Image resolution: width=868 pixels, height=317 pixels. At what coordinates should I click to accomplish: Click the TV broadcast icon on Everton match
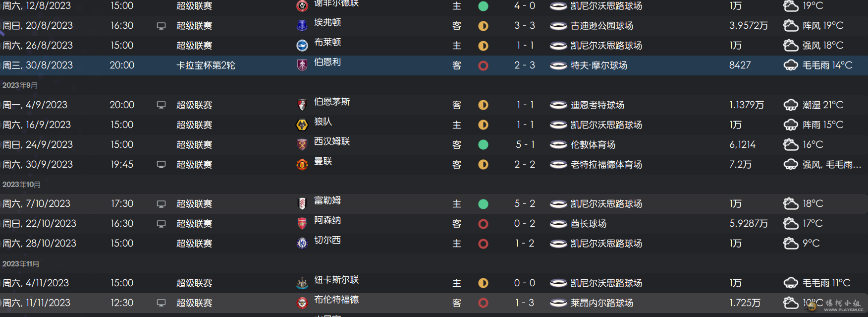click(161, 26)
